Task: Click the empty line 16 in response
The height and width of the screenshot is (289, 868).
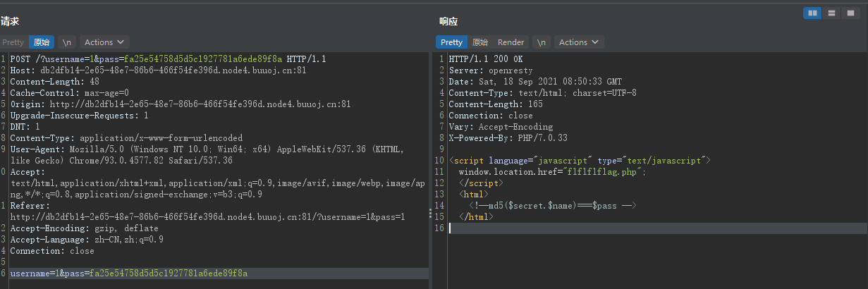Action: pos(657,228)
